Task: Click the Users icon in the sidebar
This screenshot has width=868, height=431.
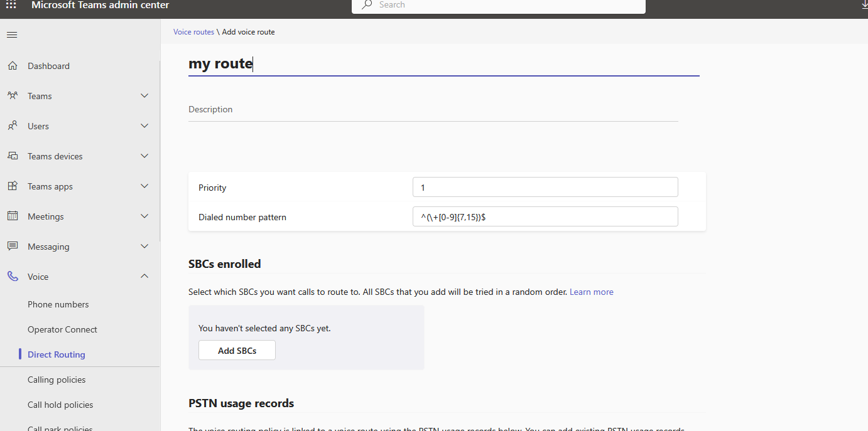Action: [13, 126]
